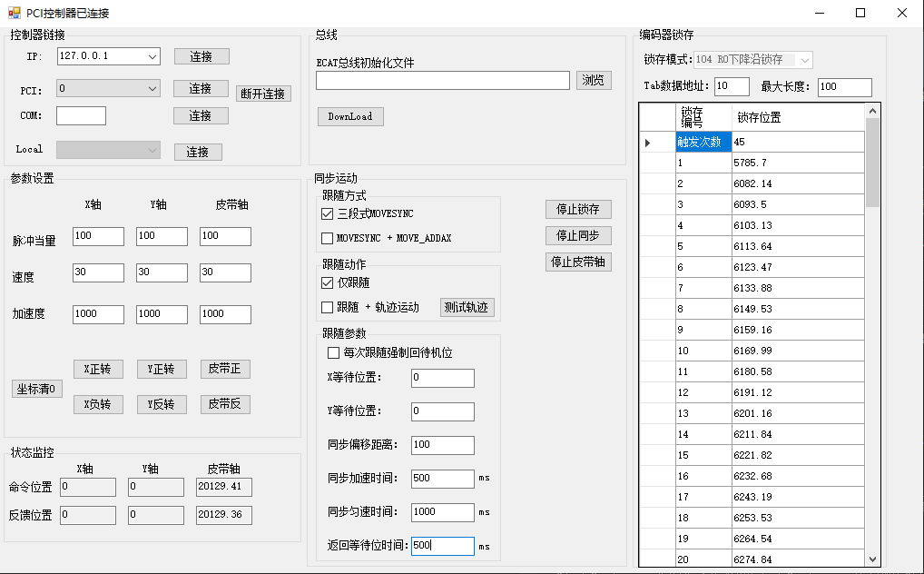Click 皮带轴 反馈位置 value 20129.36
924x574 pixels.
224,515
